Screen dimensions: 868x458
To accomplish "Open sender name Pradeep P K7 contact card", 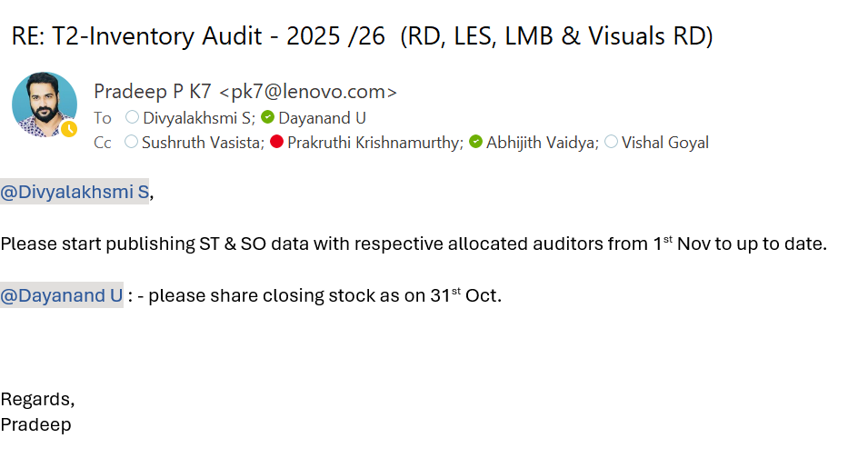I will pos(153,92).
